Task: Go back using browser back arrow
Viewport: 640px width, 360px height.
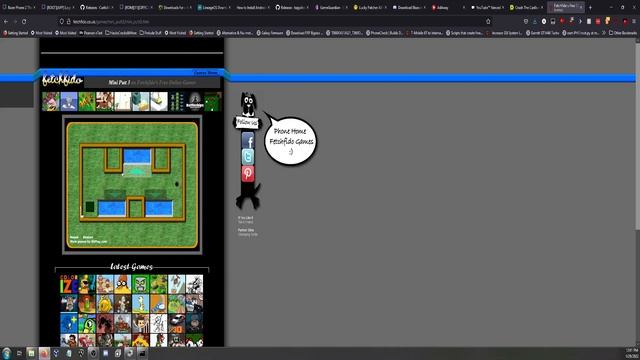Action: click(6, 21)
